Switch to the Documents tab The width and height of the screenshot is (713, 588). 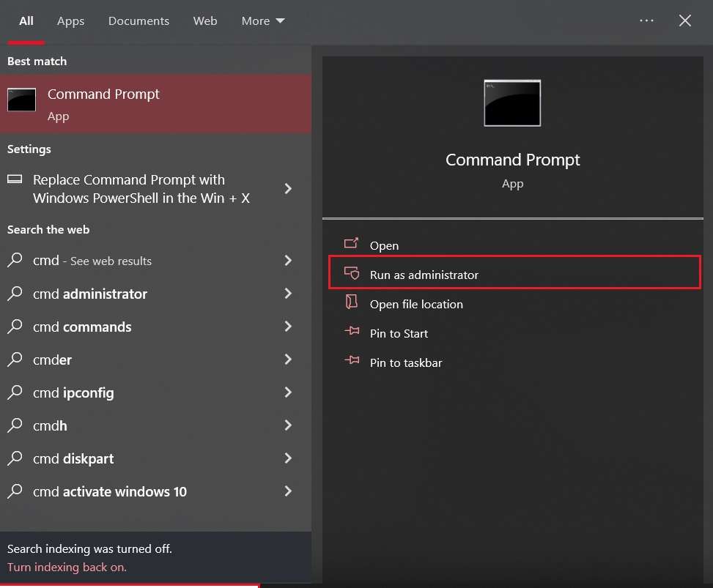click(x=138, y=21)
